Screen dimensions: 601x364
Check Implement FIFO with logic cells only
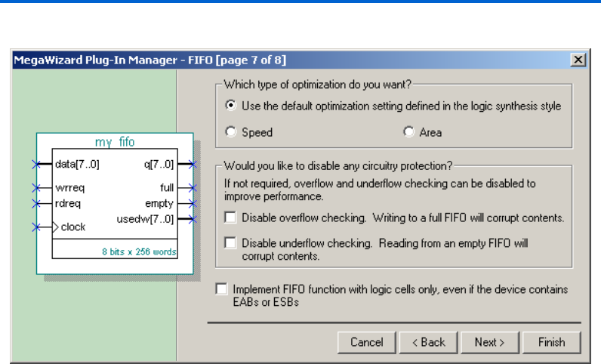tap(220, 289)
